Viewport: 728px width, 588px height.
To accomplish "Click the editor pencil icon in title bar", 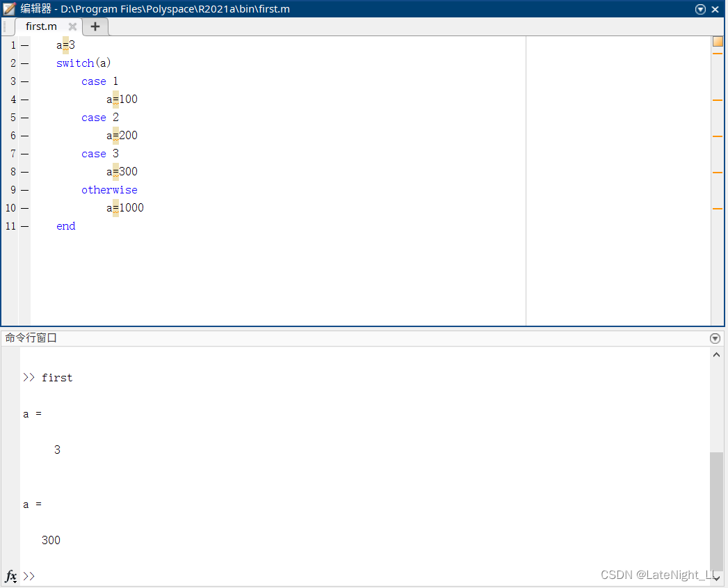I will [9, 9].
